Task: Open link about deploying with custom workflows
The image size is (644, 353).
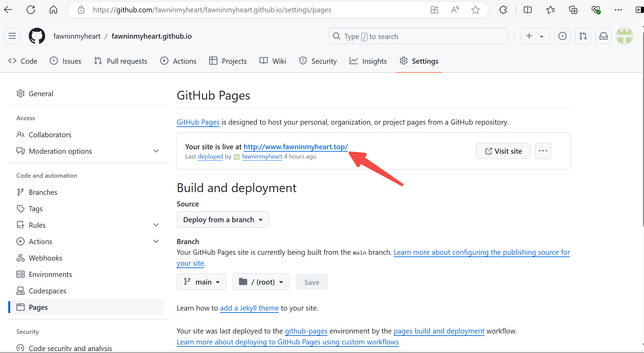Action: [288, 342]
